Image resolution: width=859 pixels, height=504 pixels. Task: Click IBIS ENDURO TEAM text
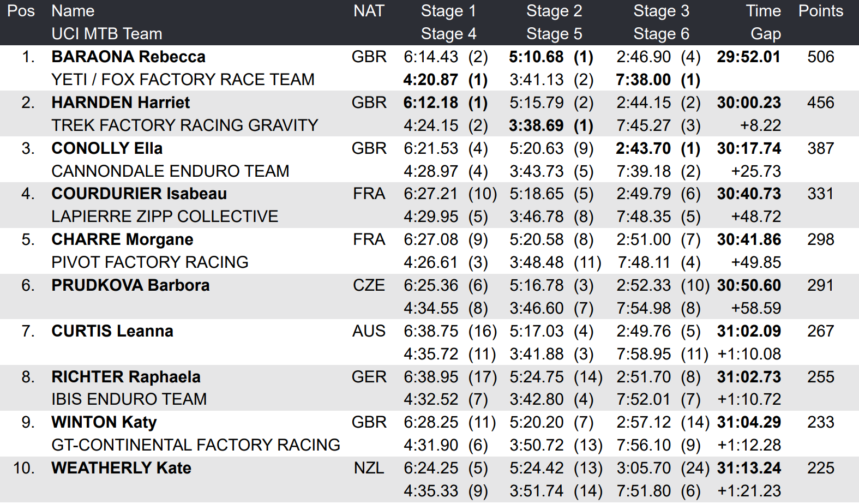tap(129, 399)
